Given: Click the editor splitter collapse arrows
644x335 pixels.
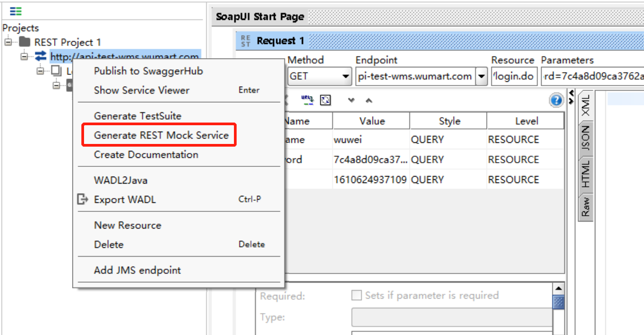Looking at the screenshot, I should (571, 97).
